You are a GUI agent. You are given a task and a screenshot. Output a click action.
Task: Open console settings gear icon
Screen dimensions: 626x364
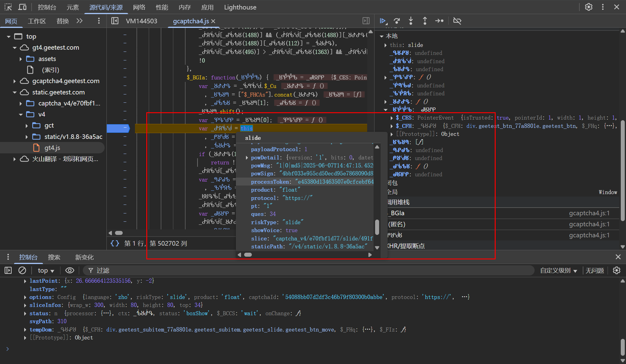click(x=616, y=270)
